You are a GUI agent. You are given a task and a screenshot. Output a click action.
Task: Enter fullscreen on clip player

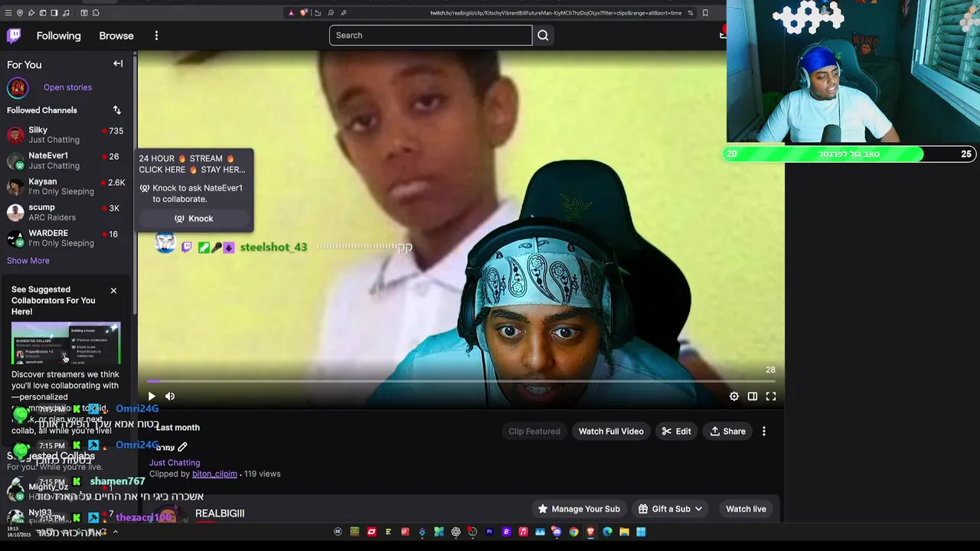click(x=771, y=396)
